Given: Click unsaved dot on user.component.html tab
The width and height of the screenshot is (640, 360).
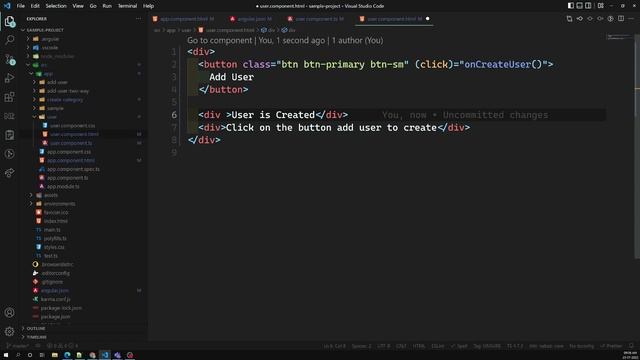Looking at the screenshot, I should pos(427,19).
